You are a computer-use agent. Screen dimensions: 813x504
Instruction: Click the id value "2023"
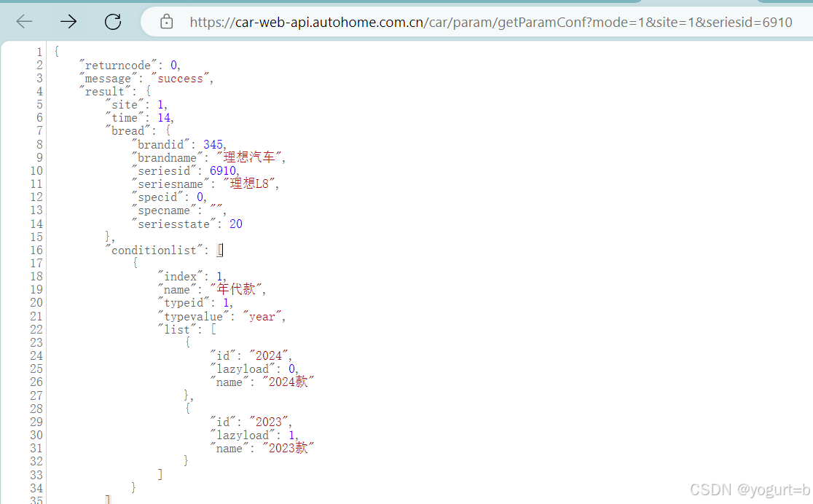(x=269, y=422)
